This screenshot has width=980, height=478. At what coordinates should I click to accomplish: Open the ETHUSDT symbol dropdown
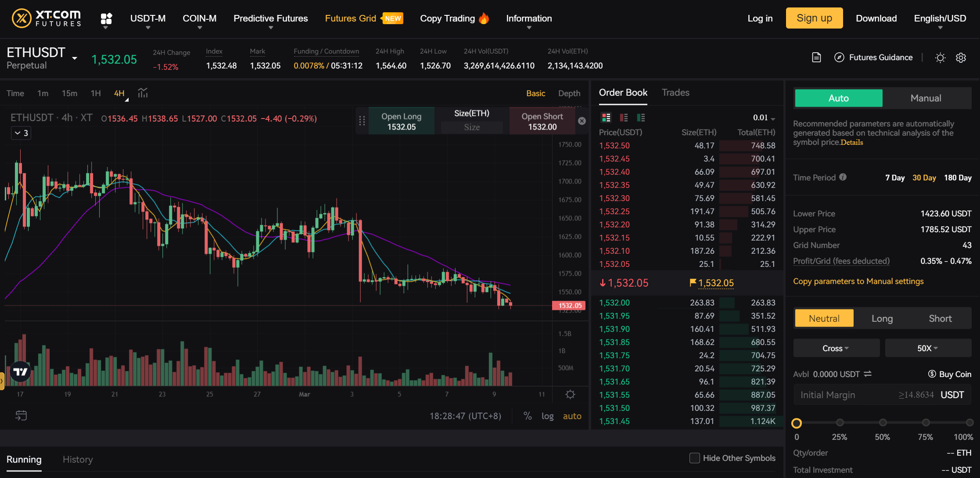point(74,57)
